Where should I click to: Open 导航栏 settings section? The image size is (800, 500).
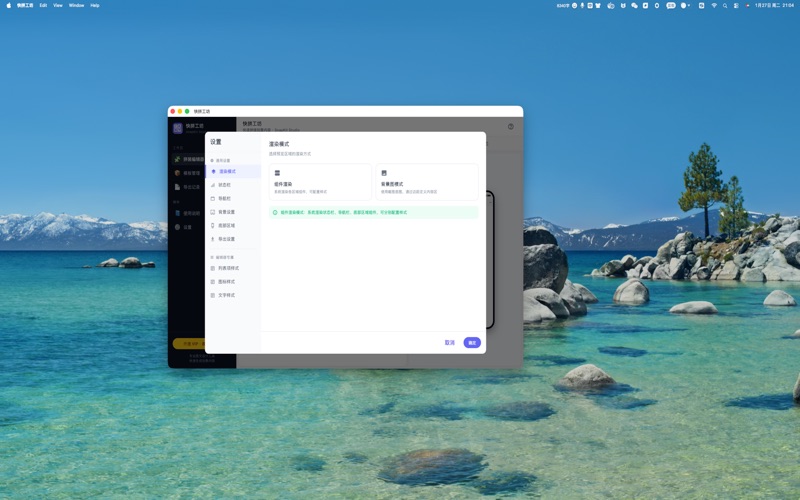tap(225, 199)
